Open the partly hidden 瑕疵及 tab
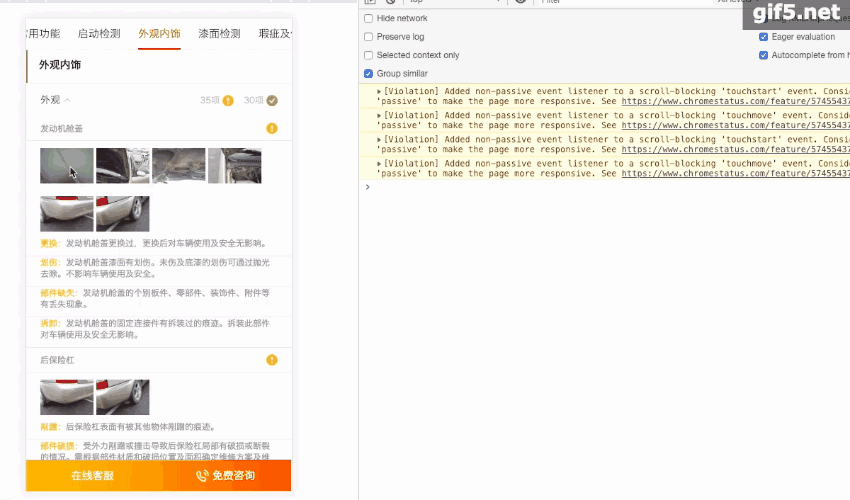 click(x=275, y=34)
